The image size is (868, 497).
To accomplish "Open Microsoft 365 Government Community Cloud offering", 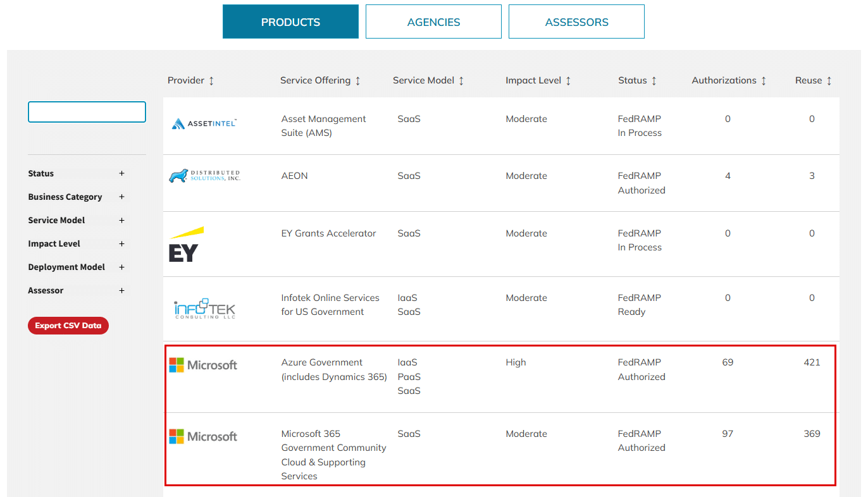I will pos(334,455).
